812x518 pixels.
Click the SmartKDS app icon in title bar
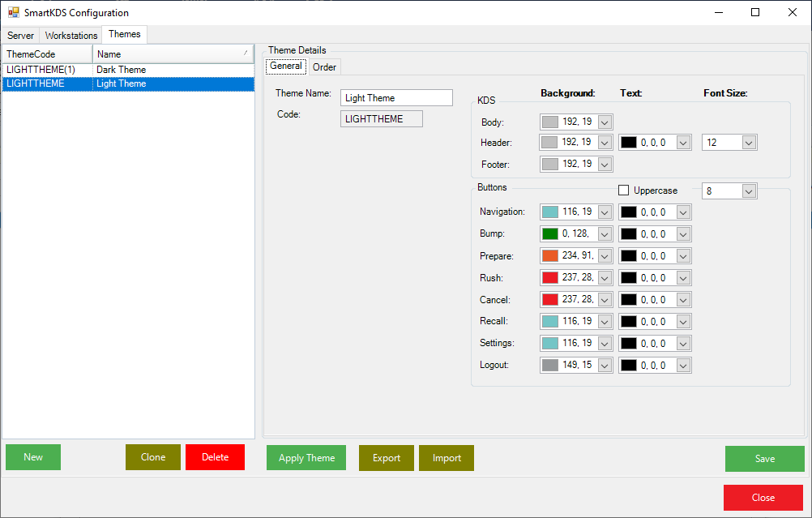click(x=14, y=13)
